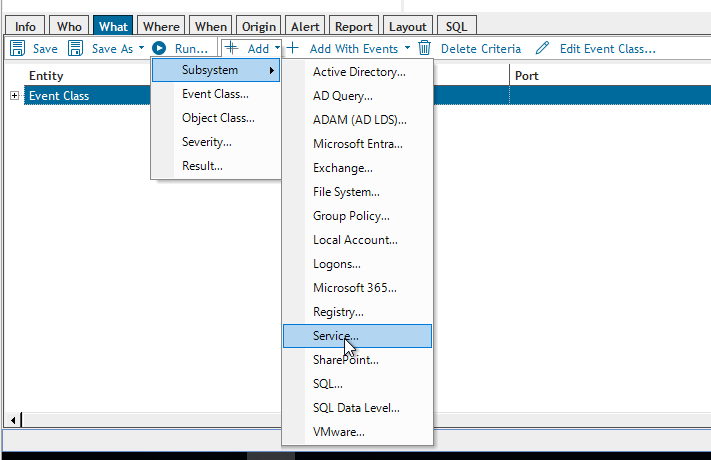Open the Where tab
The width and height of the screenshot is (711, 460).
[x=161, y=26]
